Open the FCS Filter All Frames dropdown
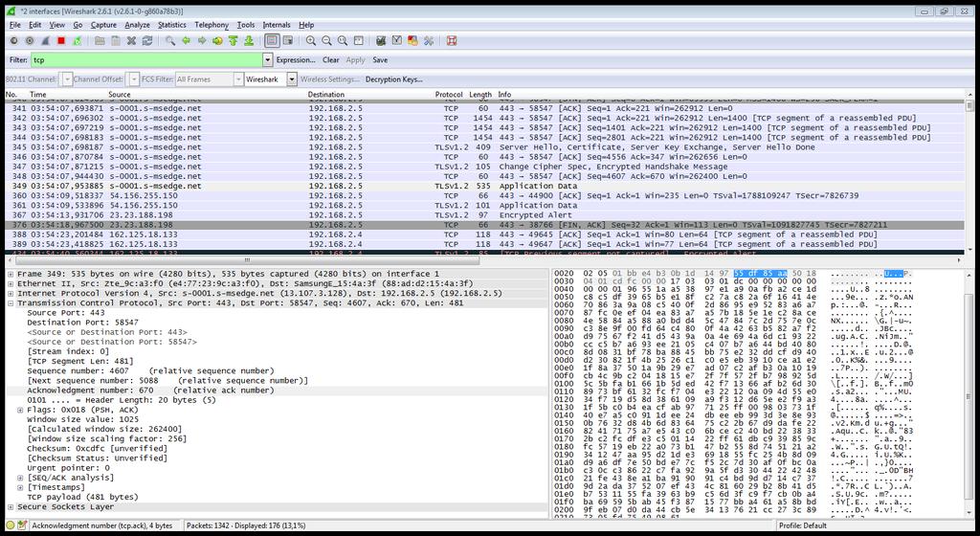The height and width of the screenshot is (536, 980). [238, 79]
